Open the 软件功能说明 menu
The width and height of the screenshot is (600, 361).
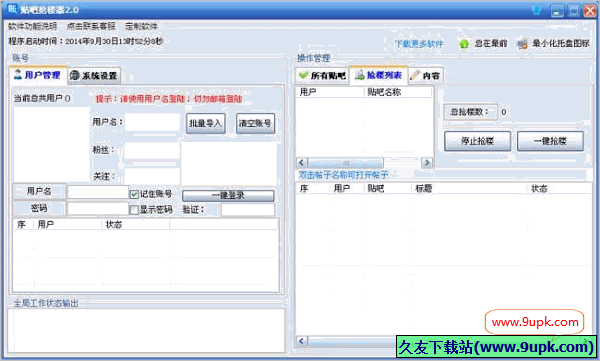[x=33, y=26]
